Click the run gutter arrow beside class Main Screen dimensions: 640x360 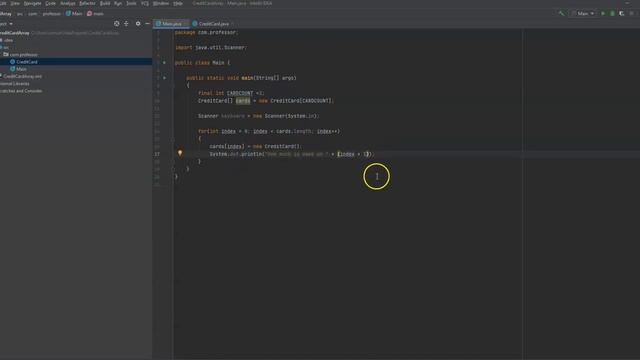[x=164, y=62]
